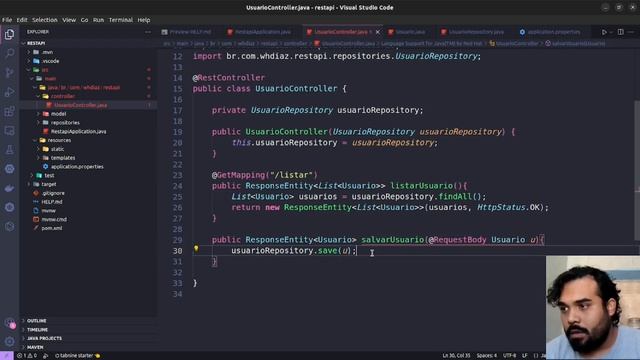Switch to the RestapiApplication.java tab
The height and width of the screenshot is (360, 640).
(263, 32)
